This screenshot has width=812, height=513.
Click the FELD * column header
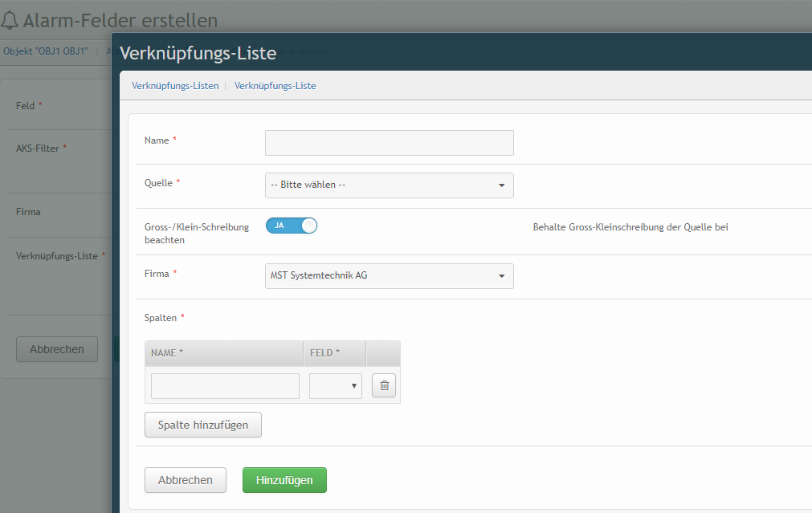pos(335,353)
